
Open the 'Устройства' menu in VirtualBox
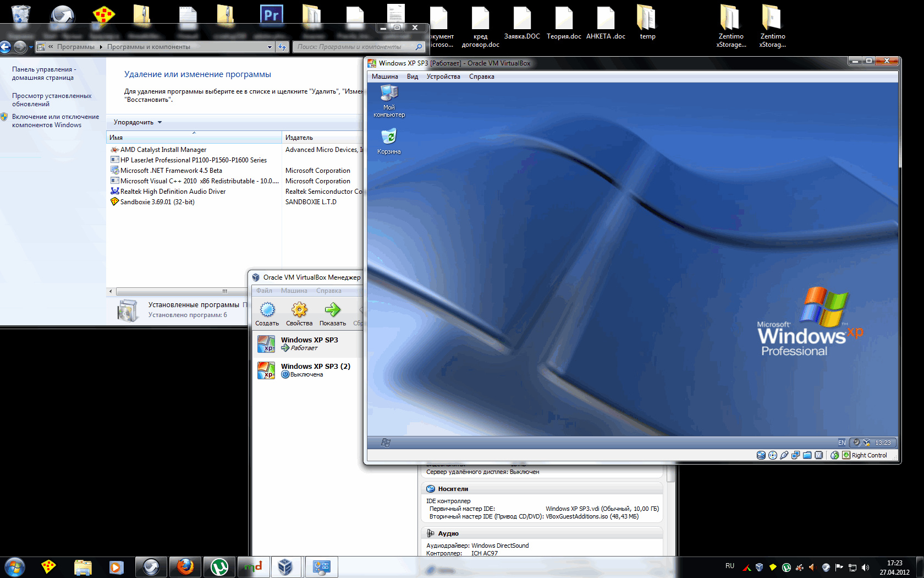pos(443,77)
